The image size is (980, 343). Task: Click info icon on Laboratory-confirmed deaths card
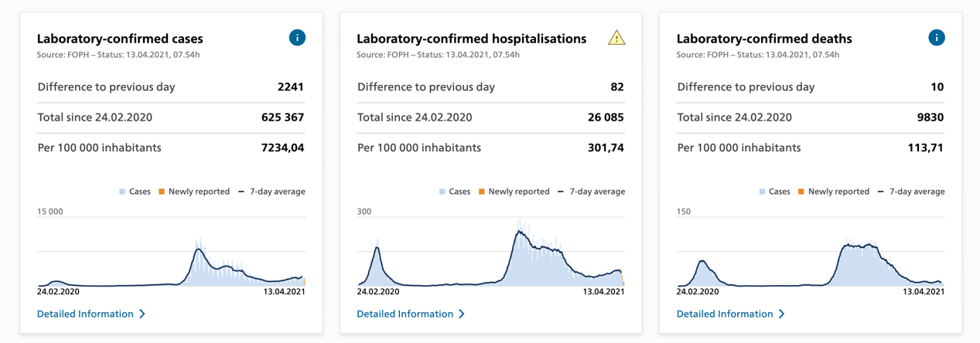point(937,38)
